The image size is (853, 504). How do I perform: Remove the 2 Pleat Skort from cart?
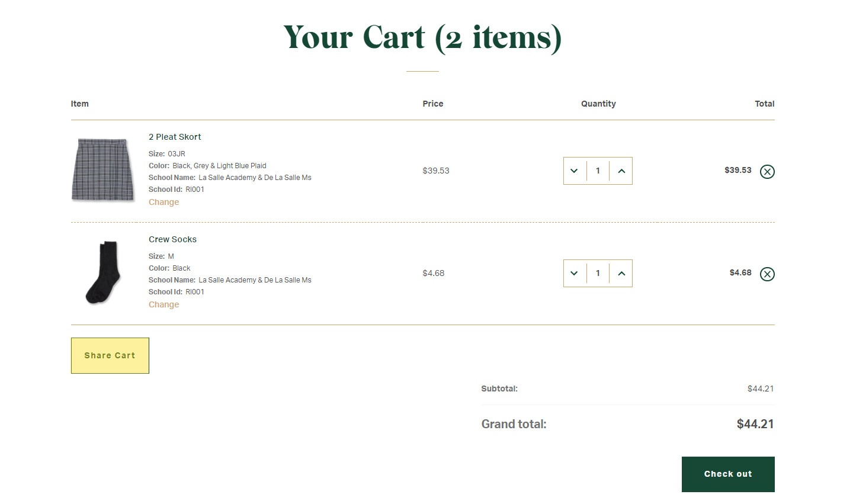click(767, 172)
